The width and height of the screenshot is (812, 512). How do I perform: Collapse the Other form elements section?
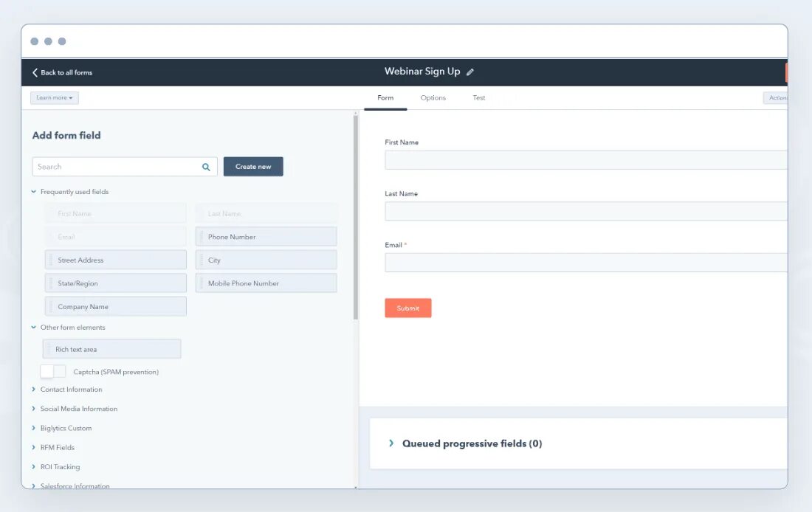tap(32, 327)
